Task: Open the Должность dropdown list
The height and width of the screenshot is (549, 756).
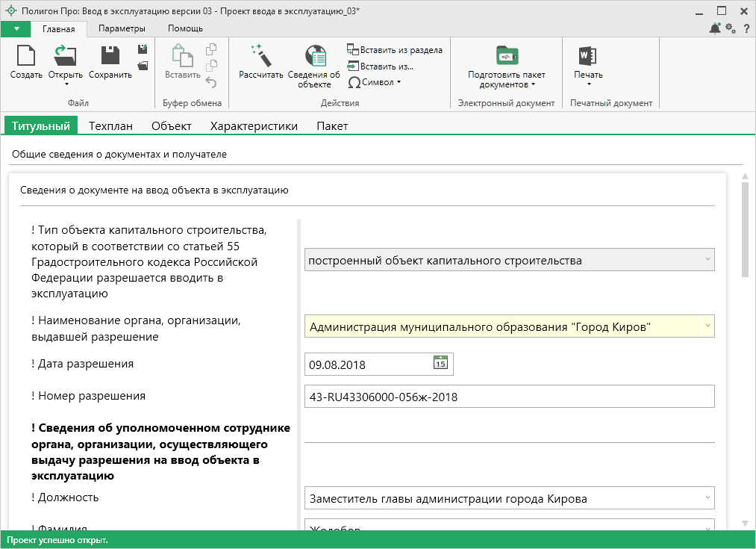Action: coord(707,498)
